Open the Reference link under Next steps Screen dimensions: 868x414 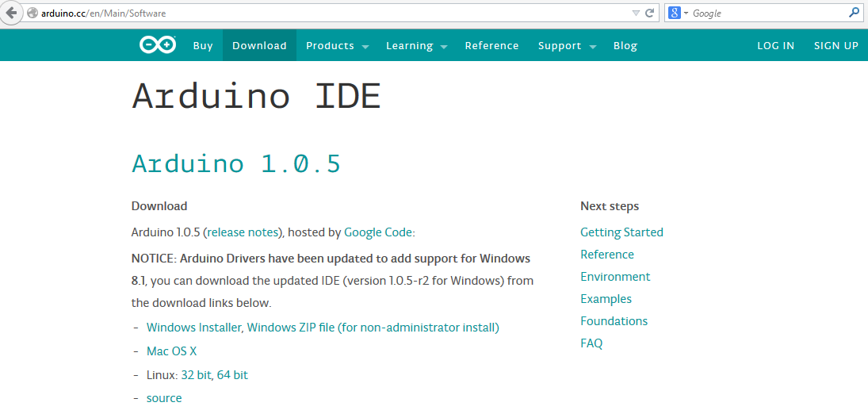[607, 255]
